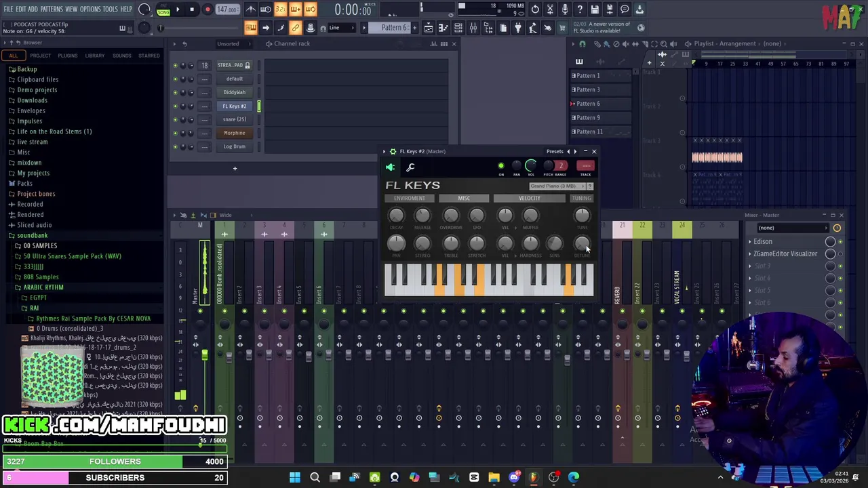This screenshot has width=868, height=488.
Task: Select the playlist zoom tool icon
Action: click(x=663, y=44)
